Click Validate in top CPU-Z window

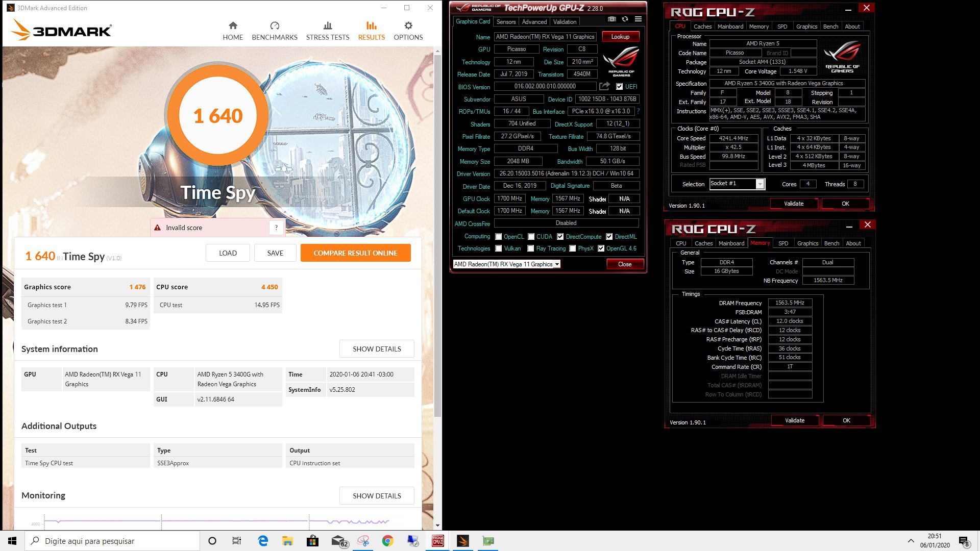tap(794, 204)
